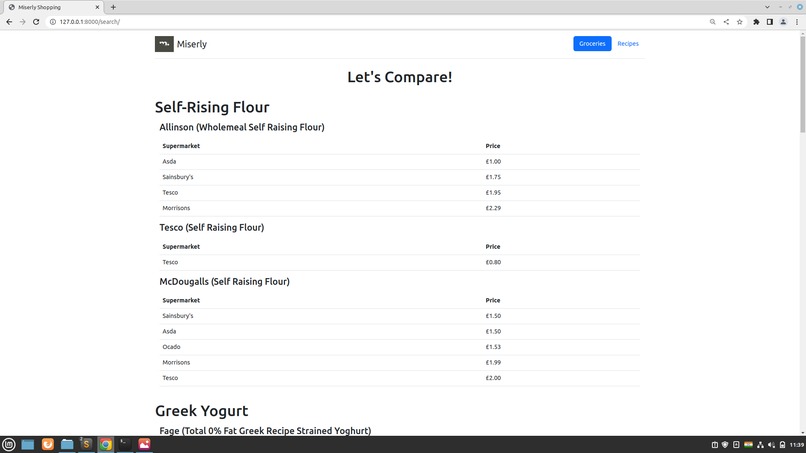Open the Chrome profile avatar
The height and width of the screenshot is (453, 806).
point(783,22)
